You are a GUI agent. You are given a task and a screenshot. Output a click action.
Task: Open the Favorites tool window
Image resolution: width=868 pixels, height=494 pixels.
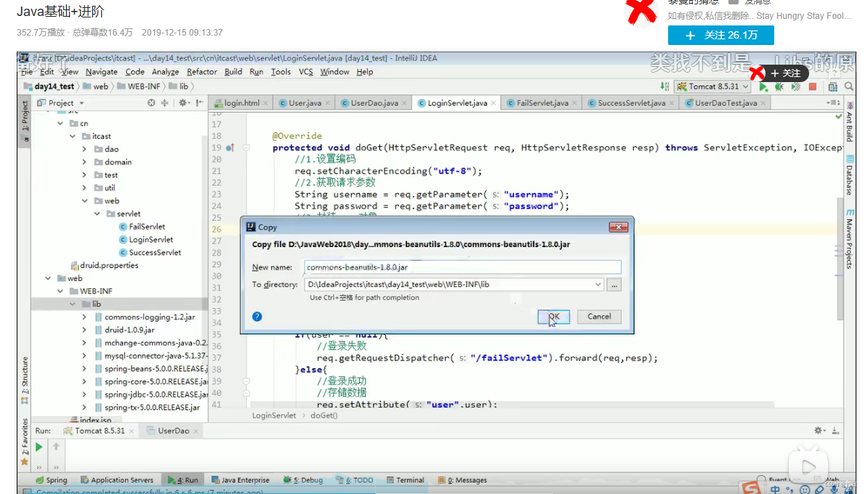coord(25,442)
